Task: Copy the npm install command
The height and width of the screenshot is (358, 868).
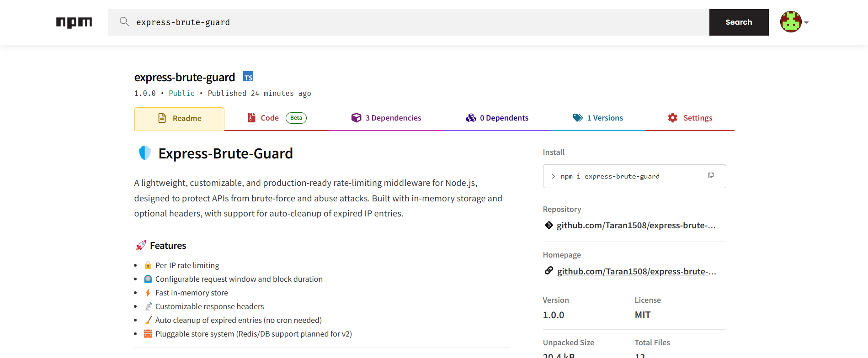Action: (711, 175)
